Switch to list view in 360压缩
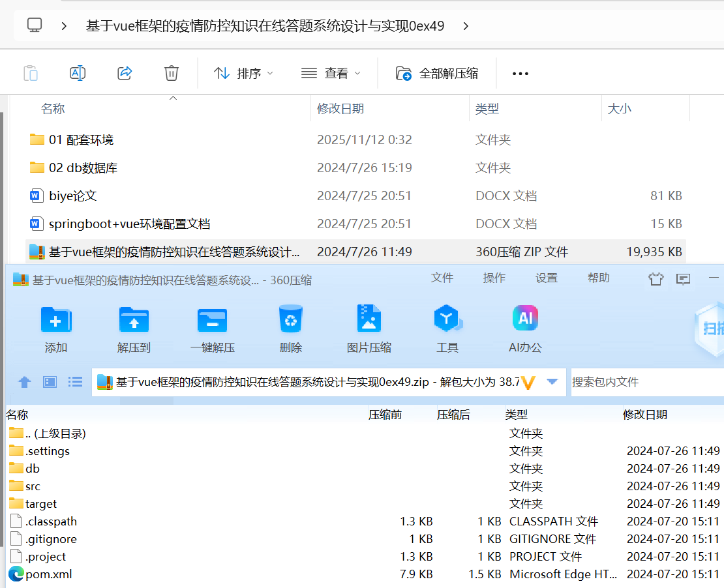 (x=75, y=382)
